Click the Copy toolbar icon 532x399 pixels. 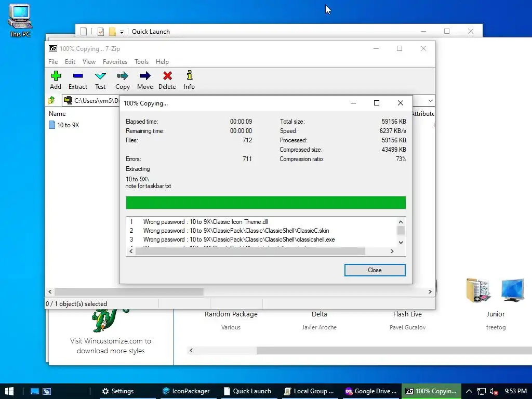click(x=123, y=80)
